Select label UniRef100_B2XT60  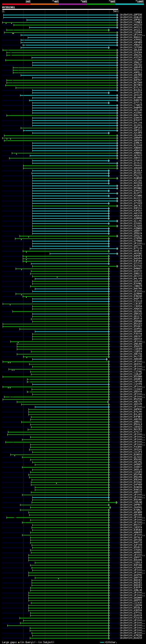[131, 266]
